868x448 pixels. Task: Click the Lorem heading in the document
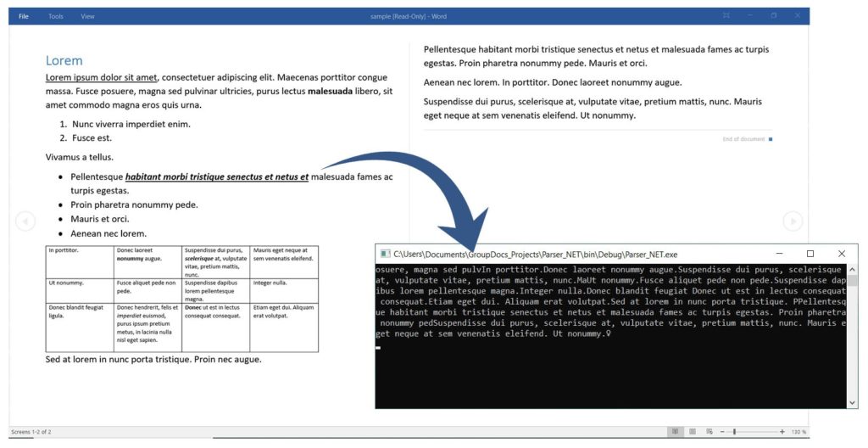click(x=64, y=61)
